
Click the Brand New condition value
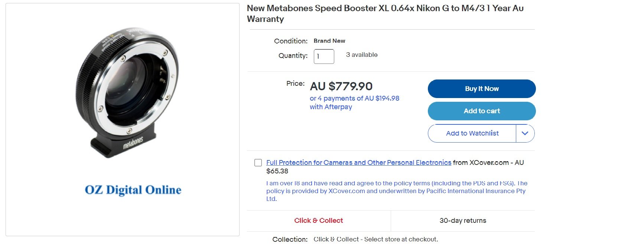tap(329, 41)
